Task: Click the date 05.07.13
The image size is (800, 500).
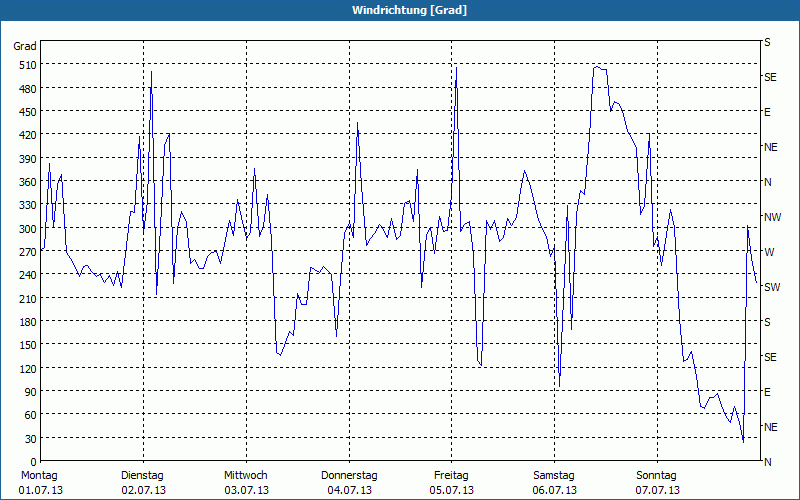Action: coord(452,490)
